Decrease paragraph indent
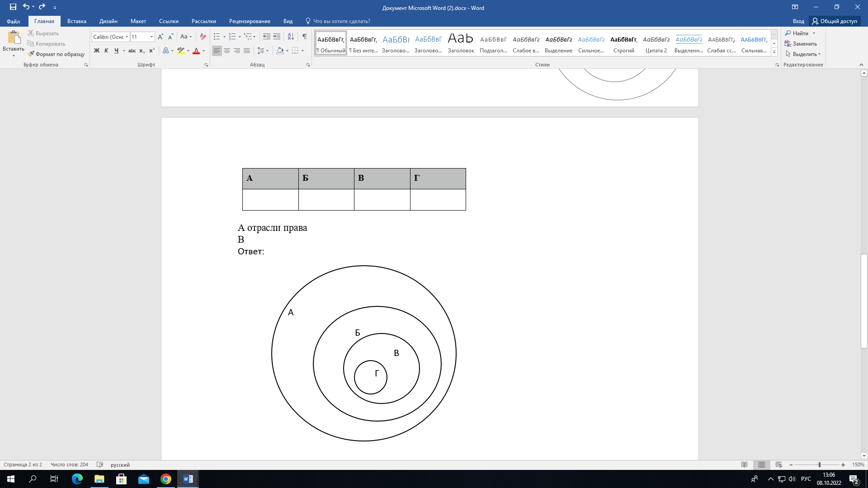The image size is (868, 488). click(267, 37)
